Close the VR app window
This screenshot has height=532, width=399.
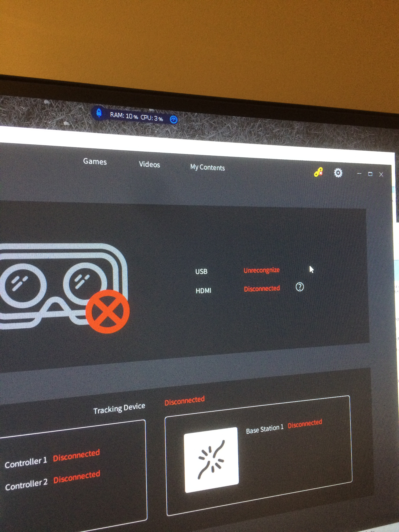pos(381,175)
